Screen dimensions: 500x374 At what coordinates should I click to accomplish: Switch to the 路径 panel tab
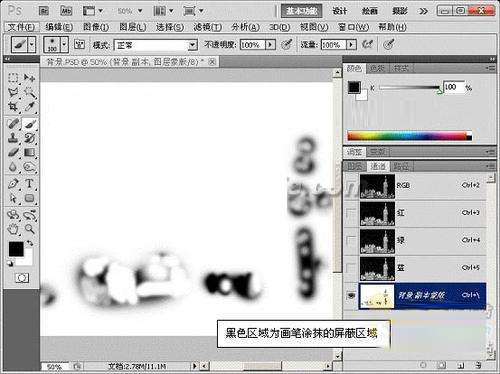click(x=401, y=166)
